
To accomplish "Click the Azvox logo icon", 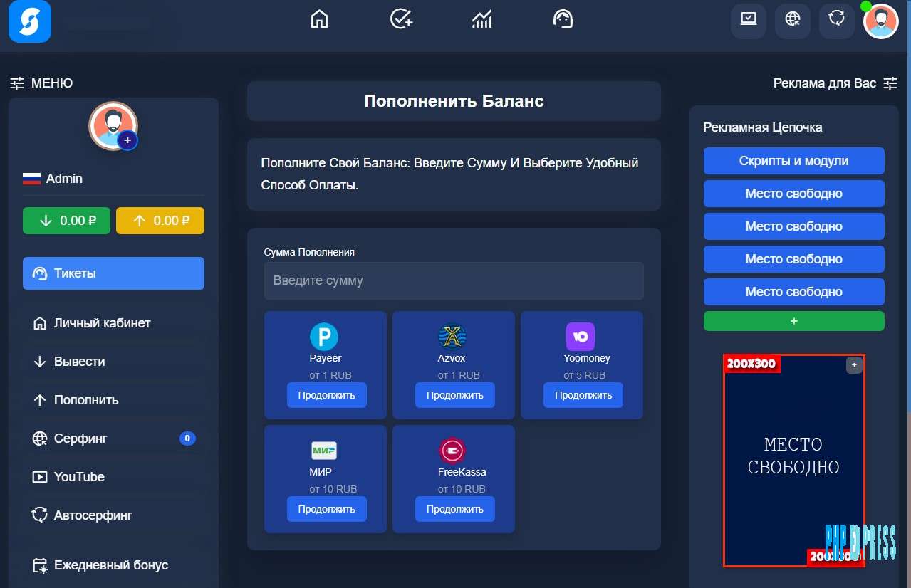I will (452, 337).
